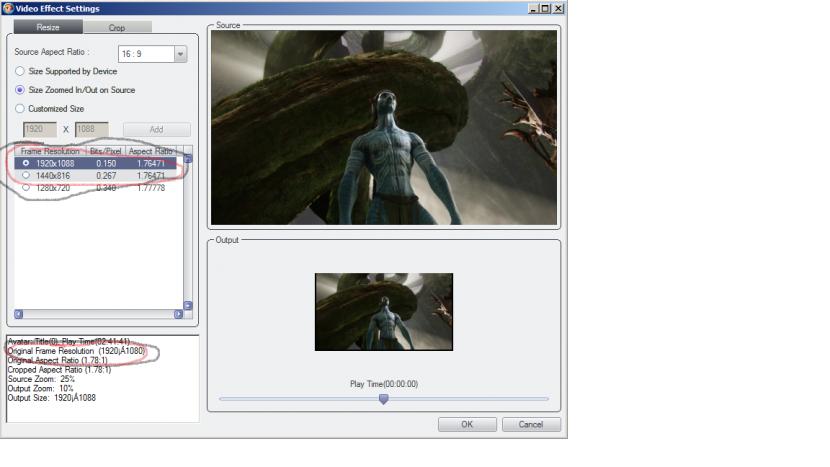Click the Play Time slider handle
This screenshot has height=467, width=830.
pos(384,399)
